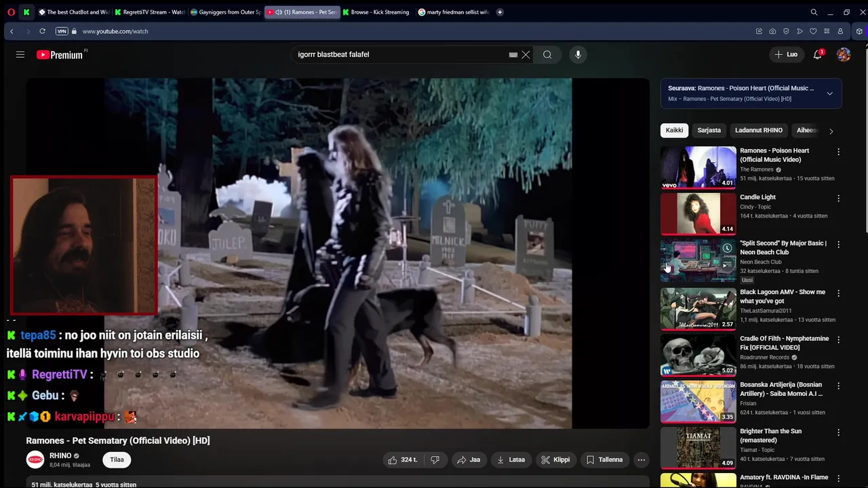This screenshot has width=868, height=488.
Task: Open options for Ramones - Poison Heart video
Action: pos(838,152)
